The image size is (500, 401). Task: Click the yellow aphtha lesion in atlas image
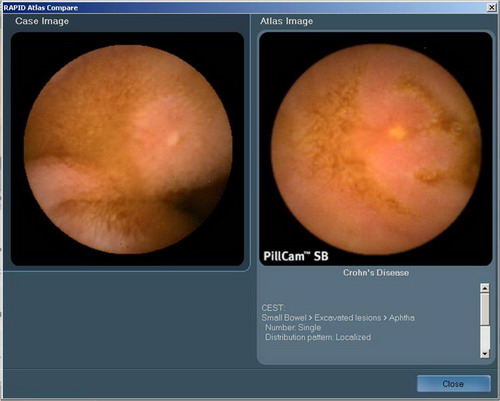pos(397,132)
